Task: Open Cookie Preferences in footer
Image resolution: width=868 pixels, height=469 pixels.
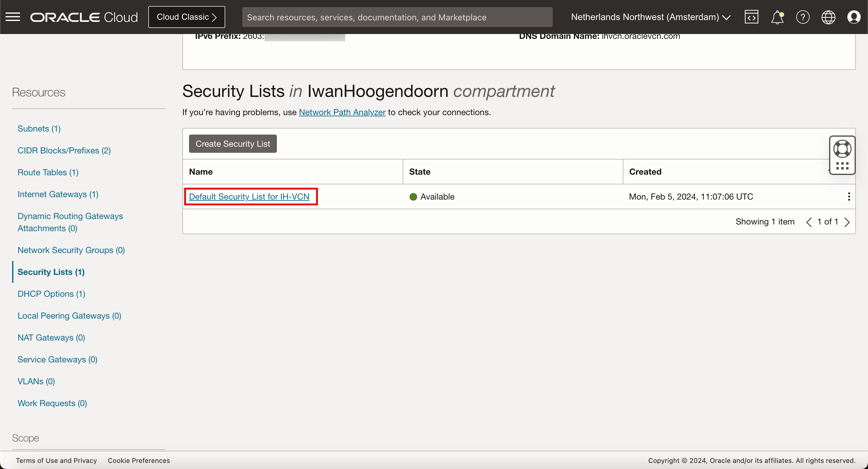Action: pos(139,460)
